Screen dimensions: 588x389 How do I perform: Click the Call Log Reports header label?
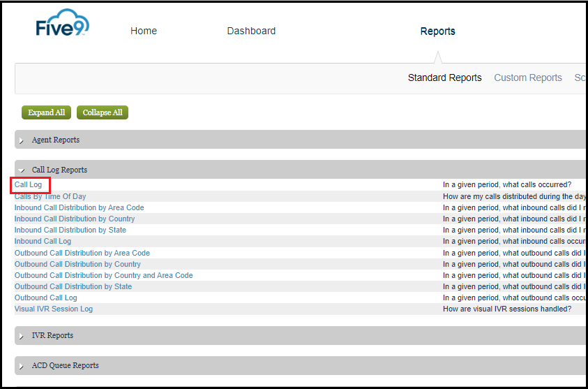[x=59, y=170]
